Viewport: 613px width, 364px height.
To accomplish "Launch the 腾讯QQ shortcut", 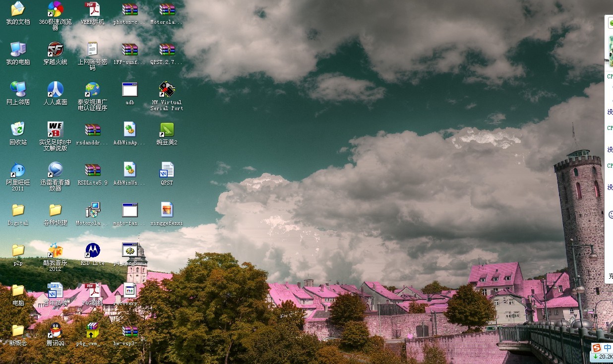I will click(x=55, y=330).
